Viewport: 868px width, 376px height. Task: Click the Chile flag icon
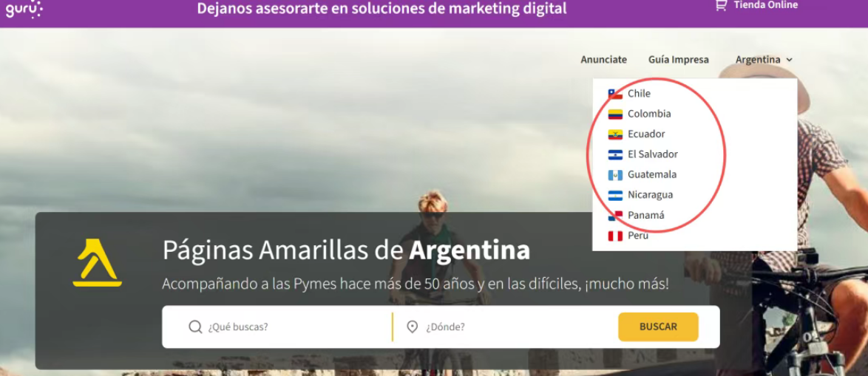[615, 94]
